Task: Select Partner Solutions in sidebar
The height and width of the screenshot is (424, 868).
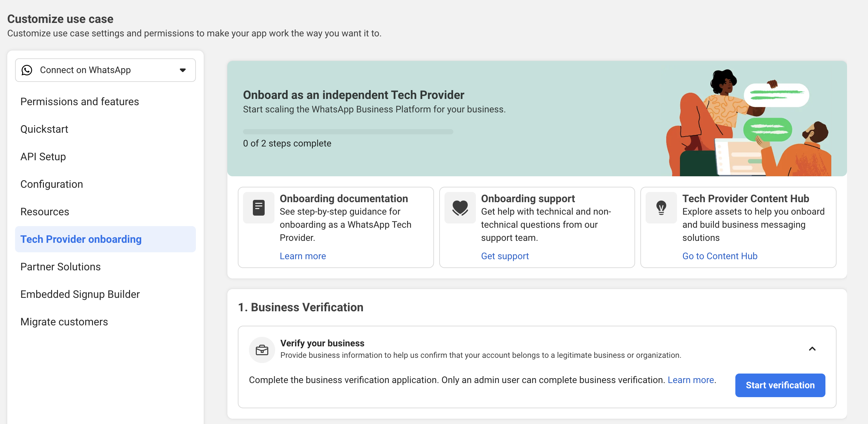Action: pyautogui.click(x=60, y=267)
